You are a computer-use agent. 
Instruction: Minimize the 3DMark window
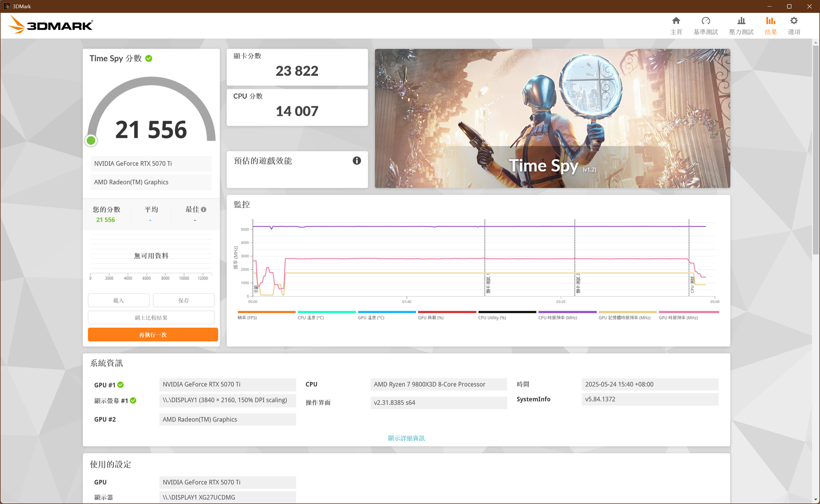point(770,6)
